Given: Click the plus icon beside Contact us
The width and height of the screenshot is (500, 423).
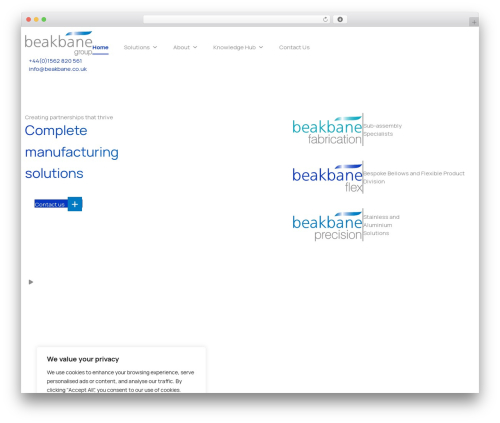Looking at the screenshot, I should (x=75, y=204).
